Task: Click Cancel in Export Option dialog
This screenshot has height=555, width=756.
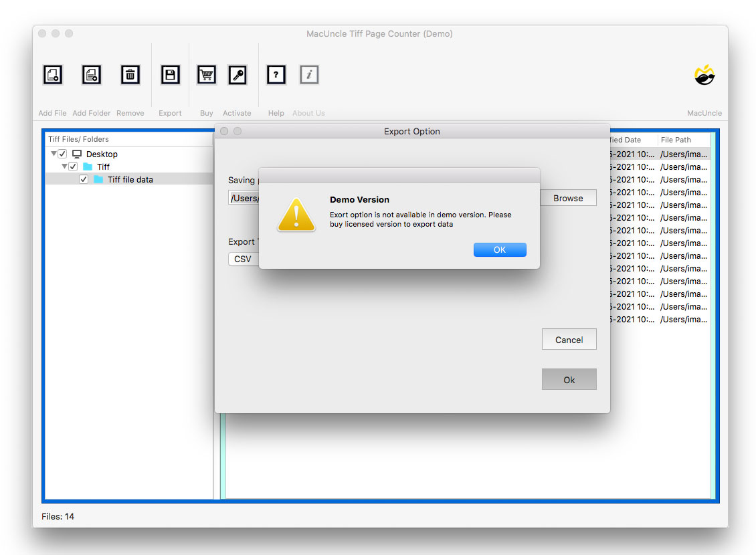Action: 569,340
